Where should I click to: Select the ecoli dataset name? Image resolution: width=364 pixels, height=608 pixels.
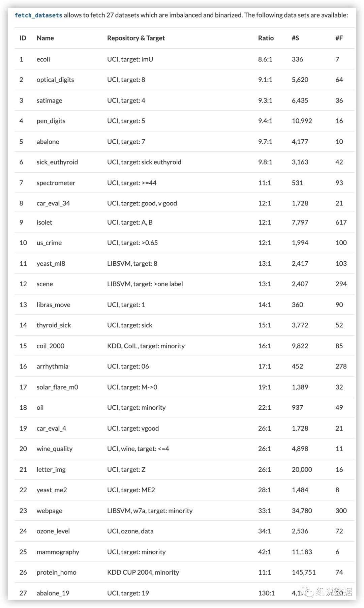pos(43,59)
